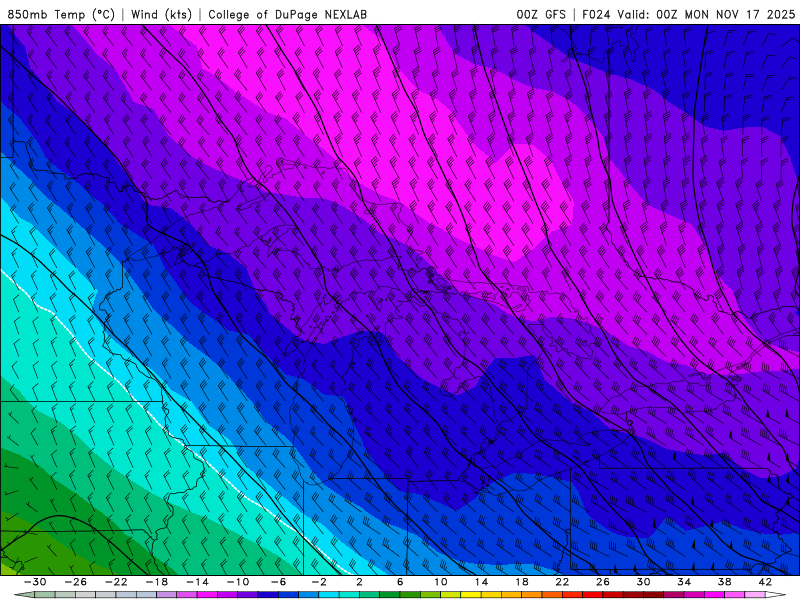This screenshot has width=800, height=600.
Task: Click the positive 14 legend tick label
Action: pyautogui.click(x=481, y=582)
